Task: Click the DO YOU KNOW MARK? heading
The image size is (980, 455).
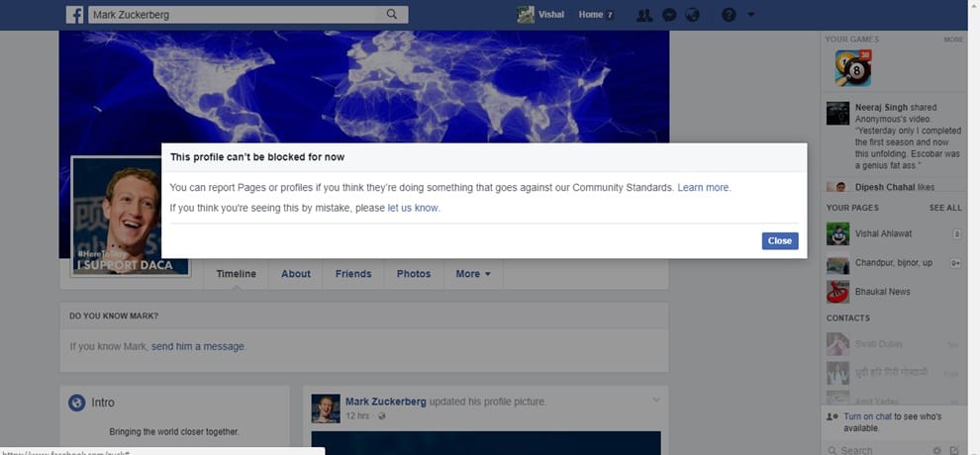Action: pos(114,316)
